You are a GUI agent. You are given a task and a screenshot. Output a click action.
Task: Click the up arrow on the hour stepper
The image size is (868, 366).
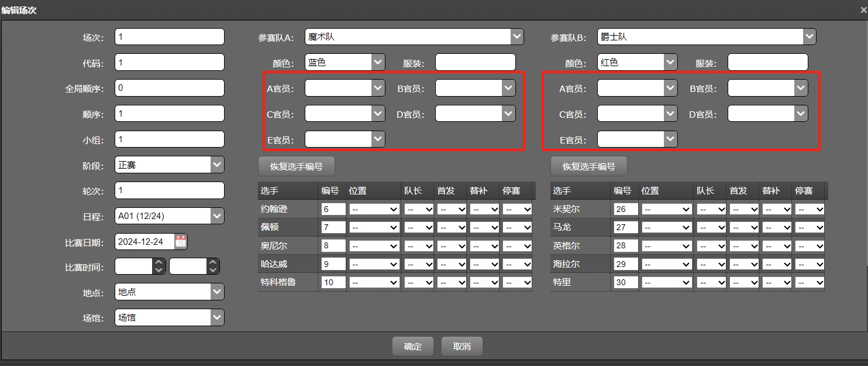coord(158,262)
